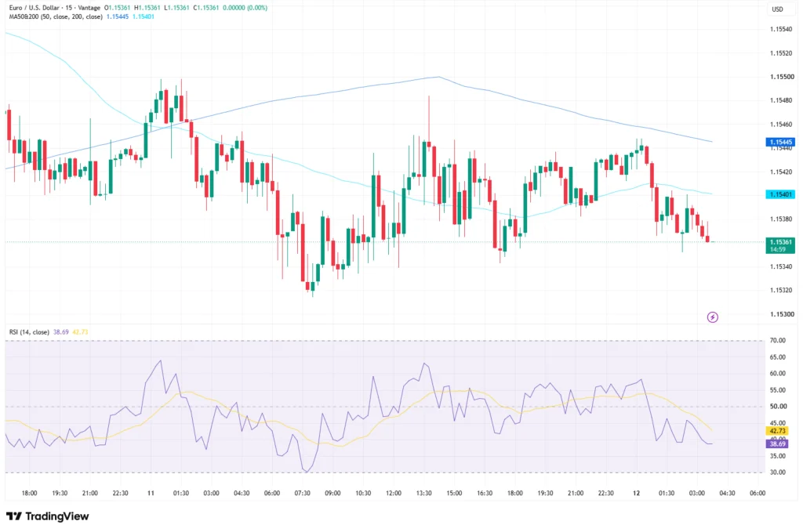Click the low price L1.15361 in the header
803x532 pixels.
[x=176, y=8]
